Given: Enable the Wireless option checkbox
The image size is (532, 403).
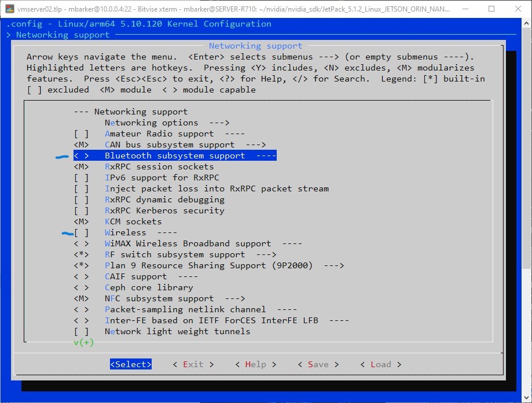Looking at the screenshot, I should pyautogui.click(x=81, y=232).
